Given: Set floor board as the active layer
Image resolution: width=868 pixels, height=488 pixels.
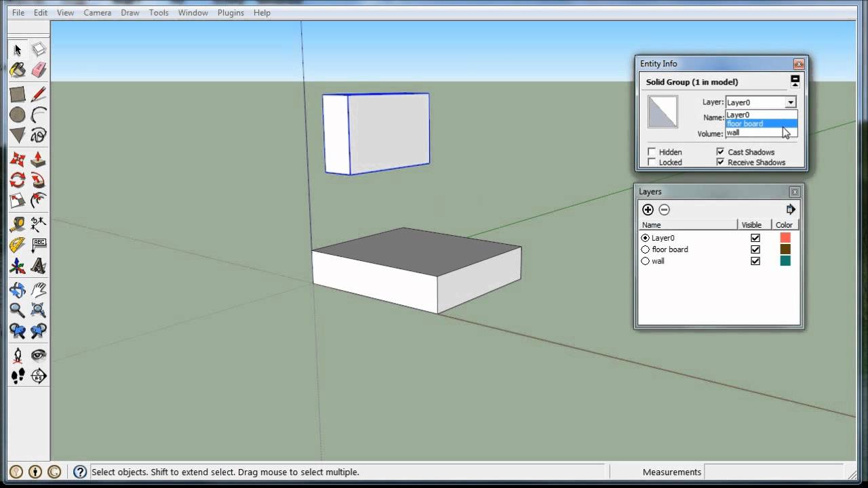Looking at the screenshot, I should coord(646,249).
